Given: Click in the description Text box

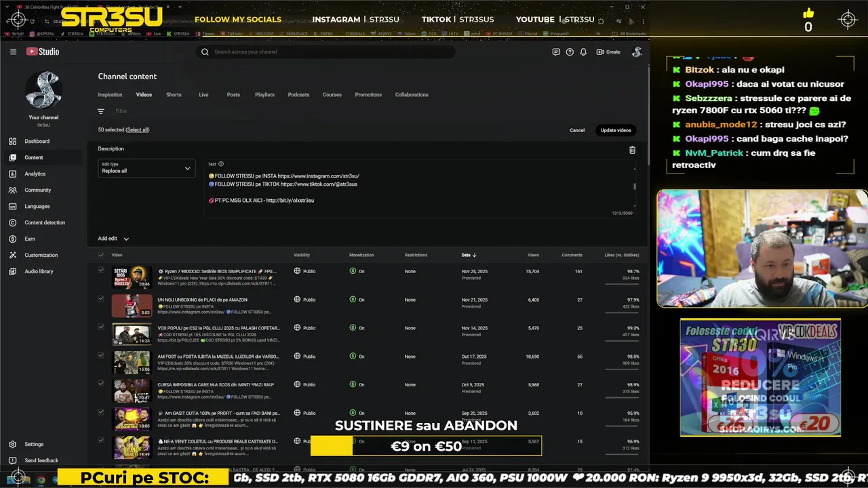Looking at the screenshot, I should tap(420, 188).
